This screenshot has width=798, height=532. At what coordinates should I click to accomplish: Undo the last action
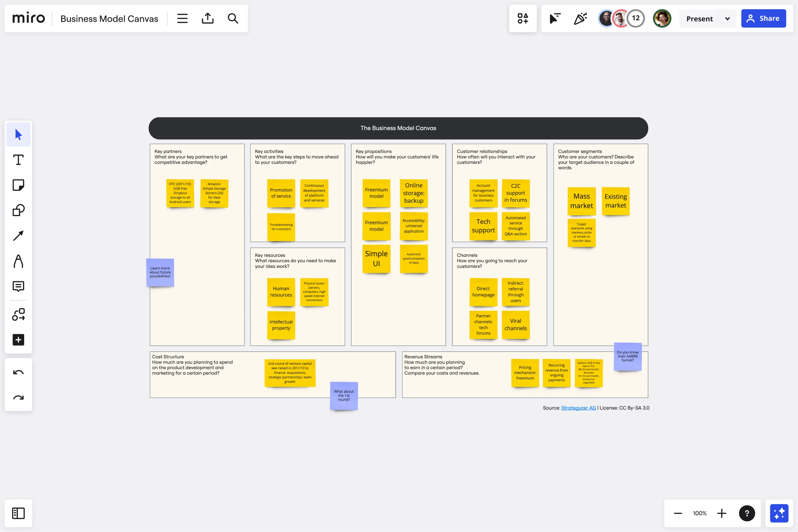click(x=18, y=372)
